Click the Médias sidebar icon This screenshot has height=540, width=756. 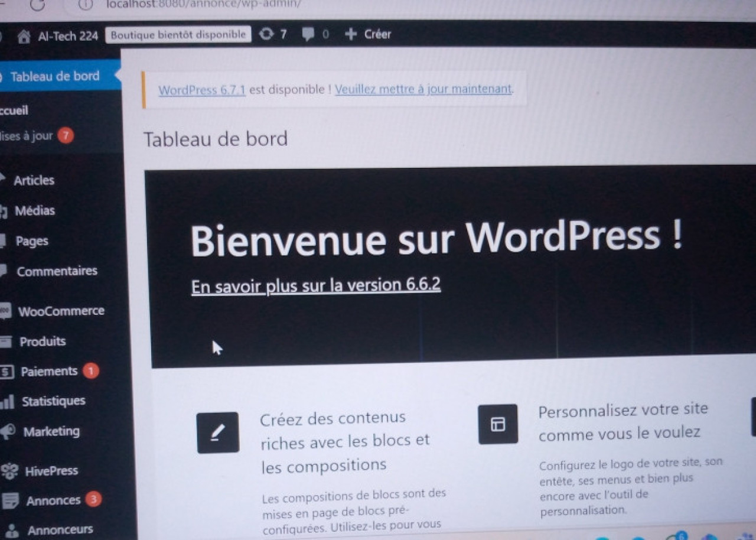pyautogui.click(x=4, y=211)
